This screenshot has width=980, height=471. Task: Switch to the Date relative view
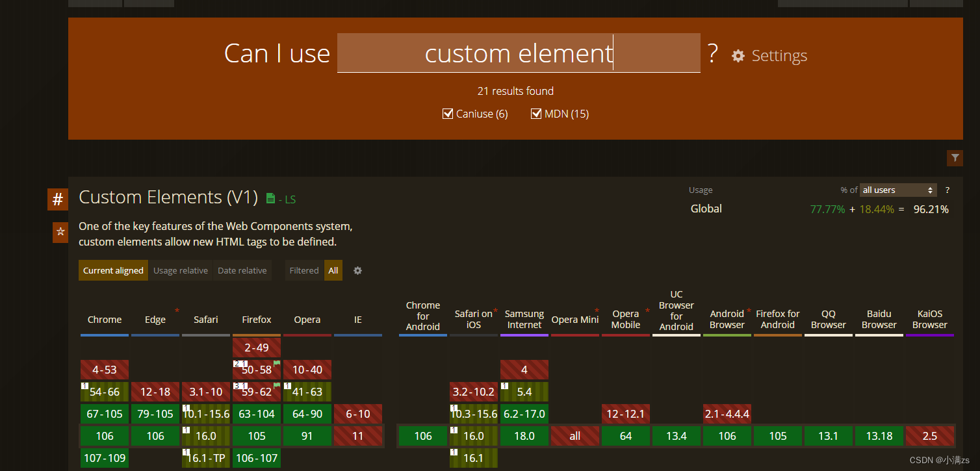(242, 270)
